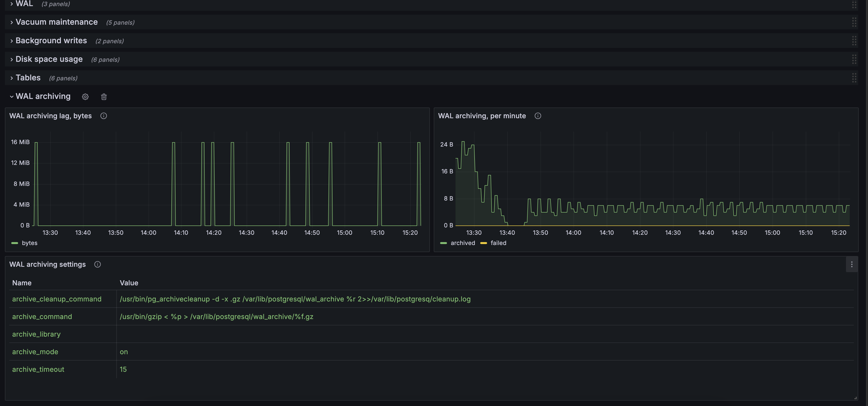Expand the Vacuum maintenance row
868x406 pixels.
click(x=57, y=22)
